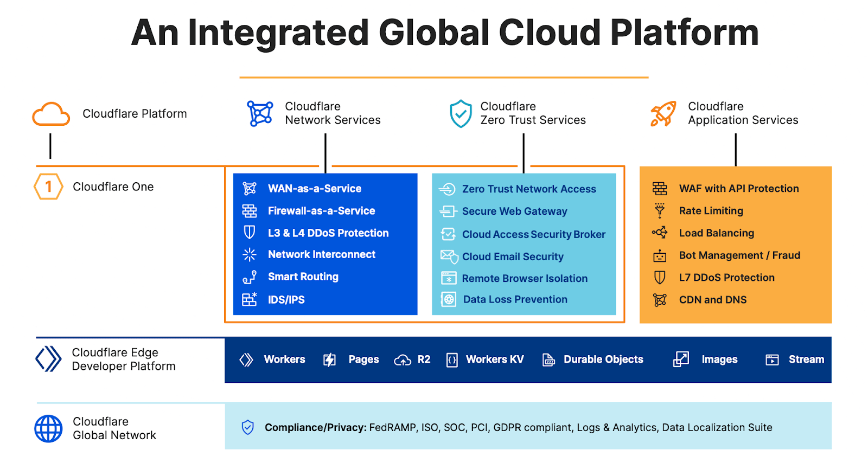Click the Cloudflare One label
868x456 pixels.
113,187
